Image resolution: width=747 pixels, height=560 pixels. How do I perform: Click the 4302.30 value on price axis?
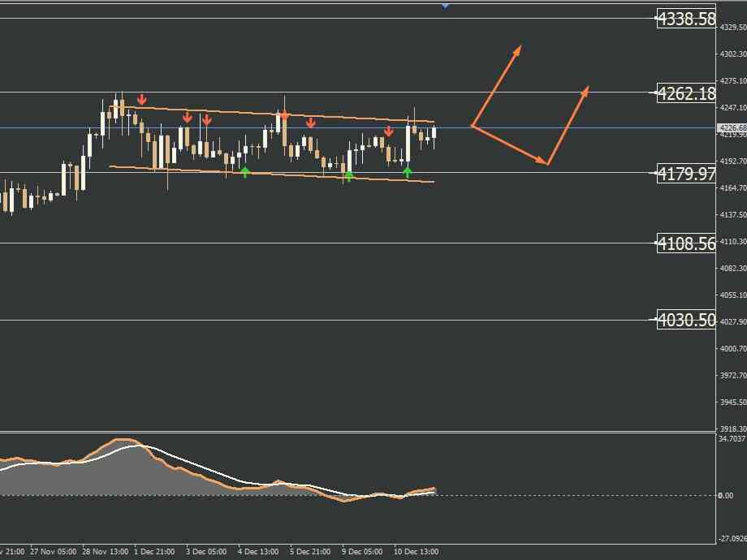pos(732,54)
